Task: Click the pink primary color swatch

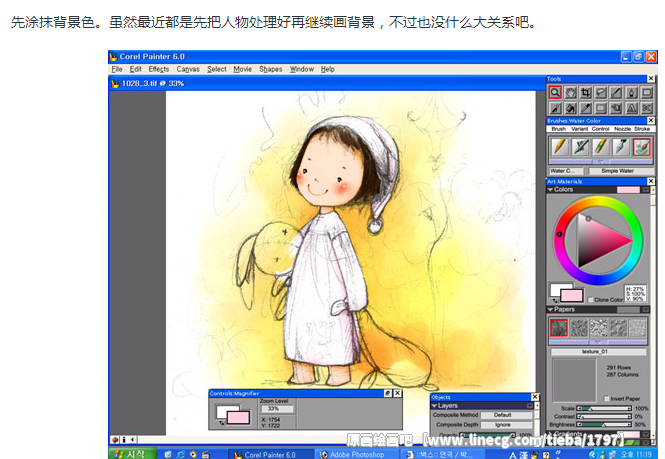Action: pos(572,295)
